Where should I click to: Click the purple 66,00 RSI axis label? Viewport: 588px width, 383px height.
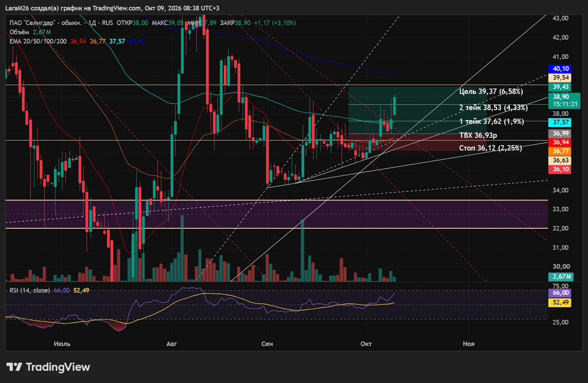click(x=560, y=293)
